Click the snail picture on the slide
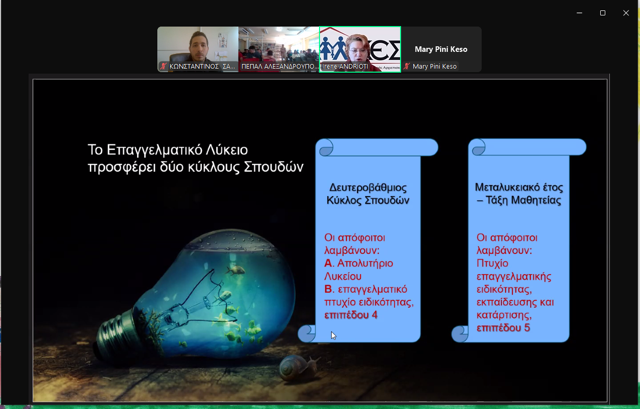640x409 pixels. tap(299, 367)
